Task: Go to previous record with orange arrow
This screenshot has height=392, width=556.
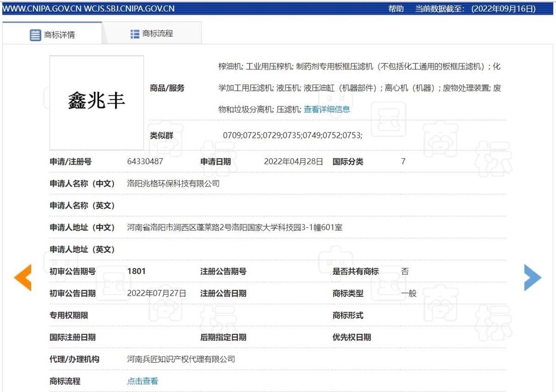Action: tap(23, 278)
